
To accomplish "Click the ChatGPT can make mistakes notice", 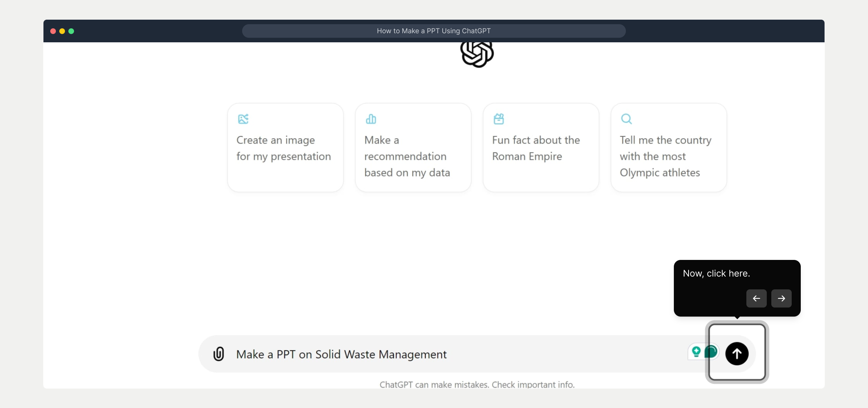I will (477, 384).
